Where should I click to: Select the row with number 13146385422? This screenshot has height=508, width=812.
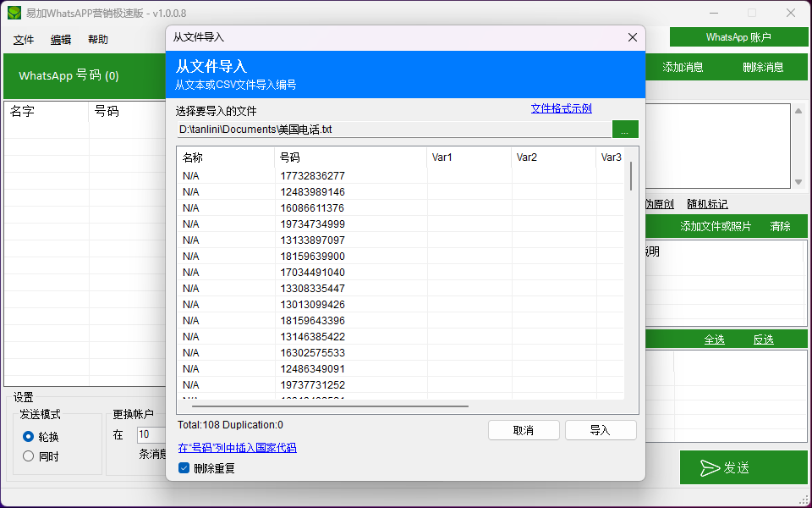pyautogui.click(x=401, y=336)
